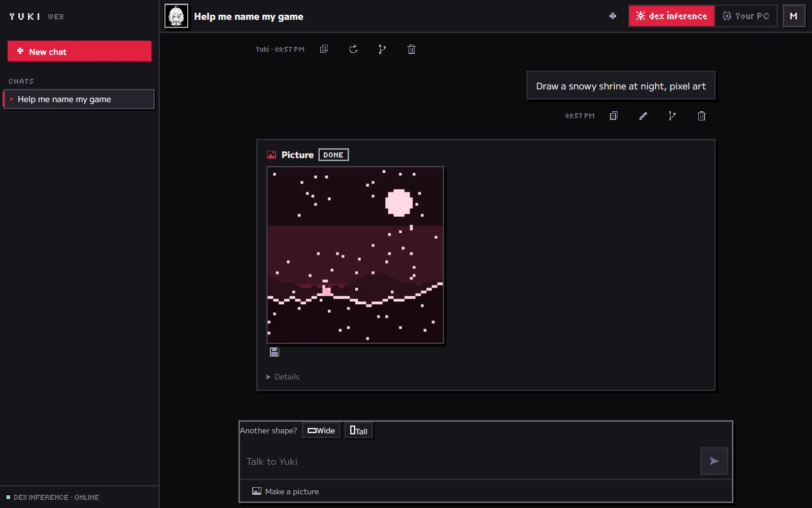Open the 'Help me name my game' chat

coord(79,99)
